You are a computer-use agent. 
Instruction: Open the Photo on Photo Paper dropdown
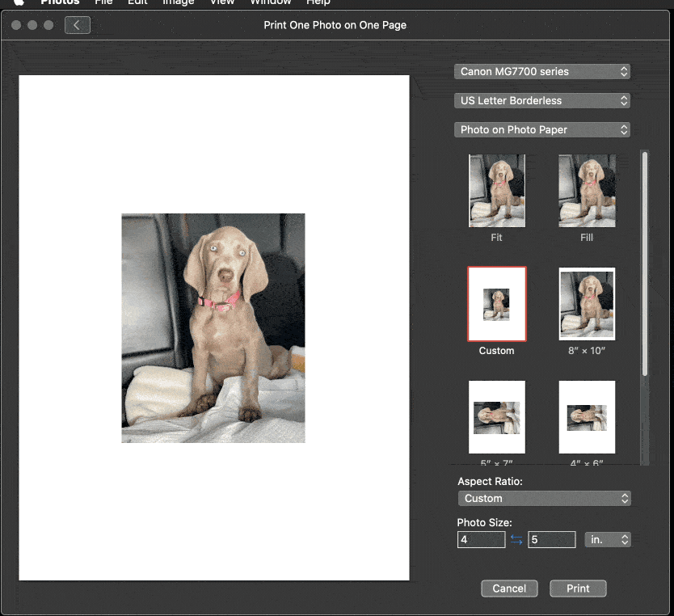[541, 130]
